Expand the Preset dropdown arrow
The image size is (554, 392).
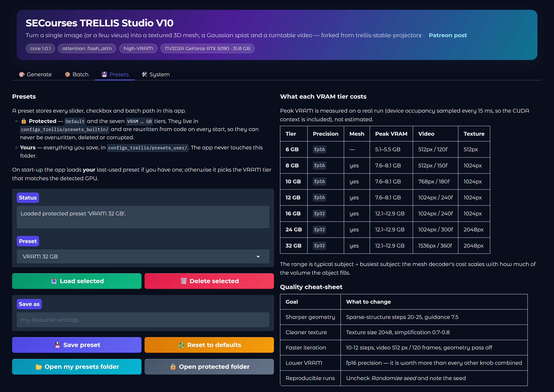pyautogui.click(x=258, y=257)
